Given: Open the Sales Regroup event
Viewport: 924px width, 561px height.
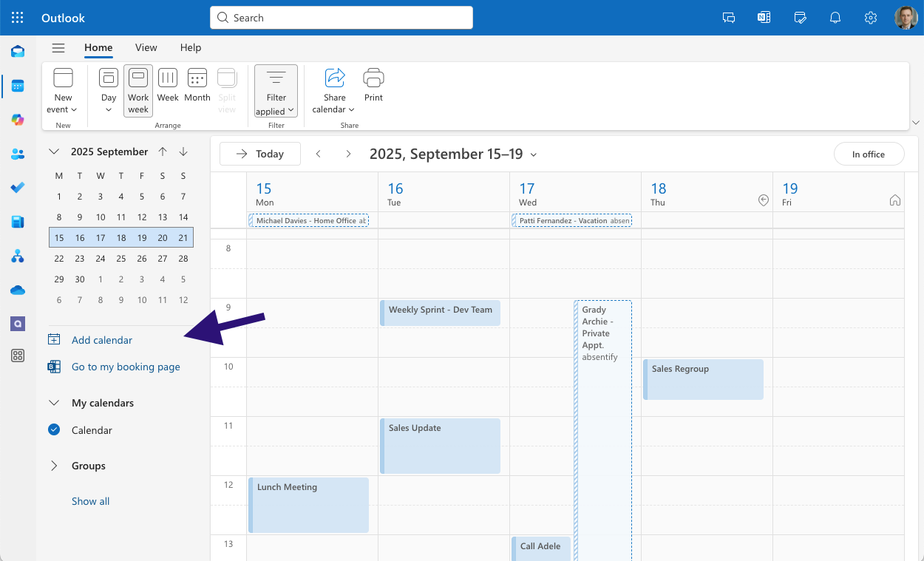Looking at the screenshot, I should 703,379.
